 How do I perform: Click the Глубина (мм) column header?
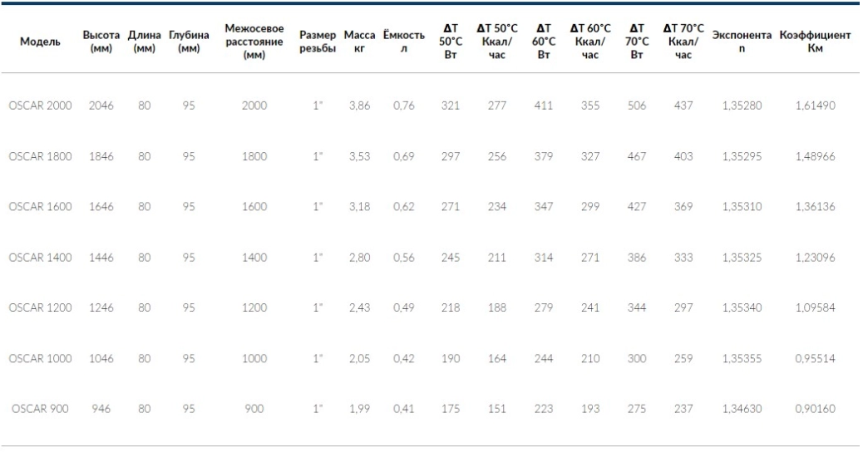tap(189, 42)
